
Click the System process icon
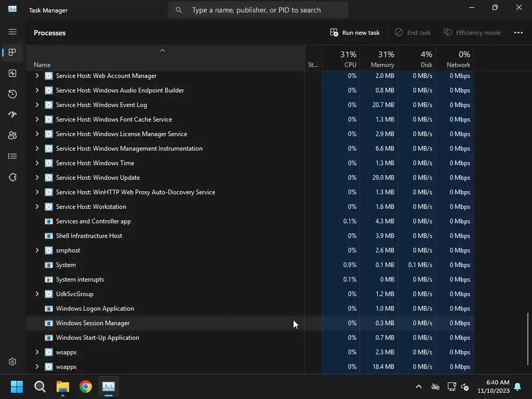tap(49, 265)
